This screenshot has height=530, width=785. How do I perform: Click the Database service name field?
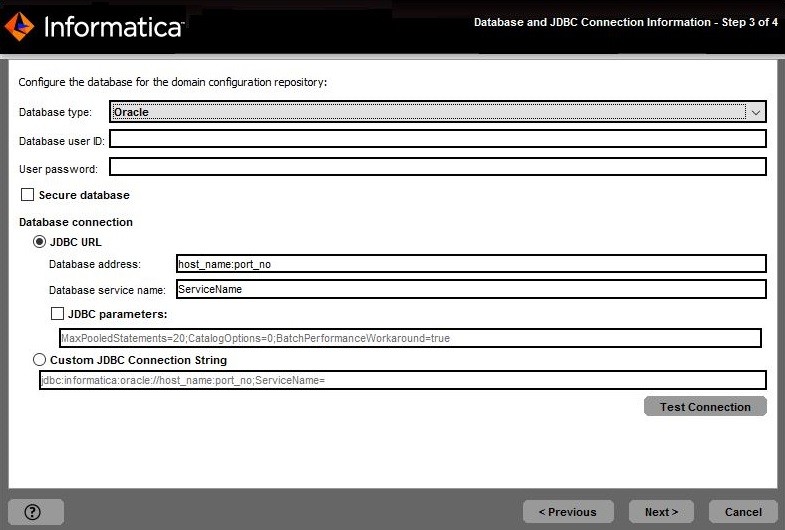[x=471, y=289]
